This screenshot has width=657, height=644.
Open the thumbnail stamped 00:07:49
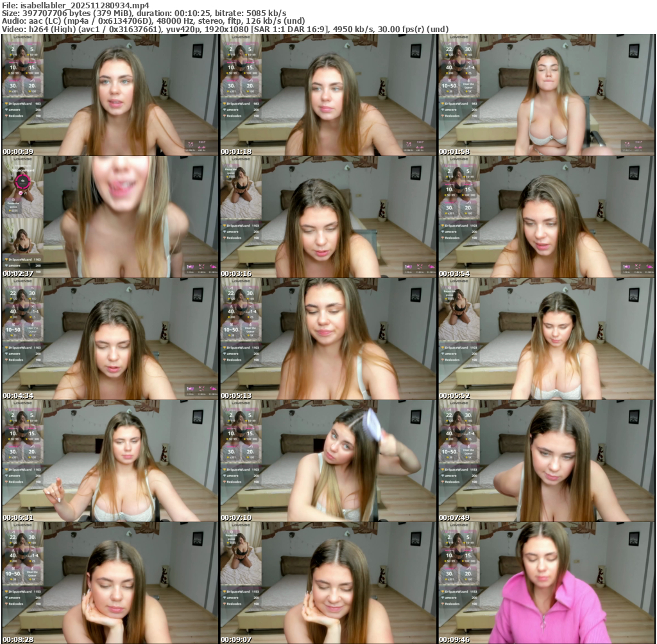[x=547, y=461]
